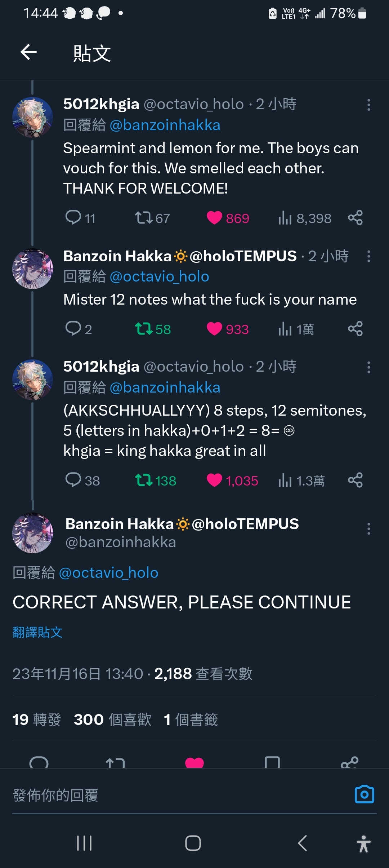Share the Spearmint and lemon post
The image size is (389, 868).
click(x=355, y=218)
